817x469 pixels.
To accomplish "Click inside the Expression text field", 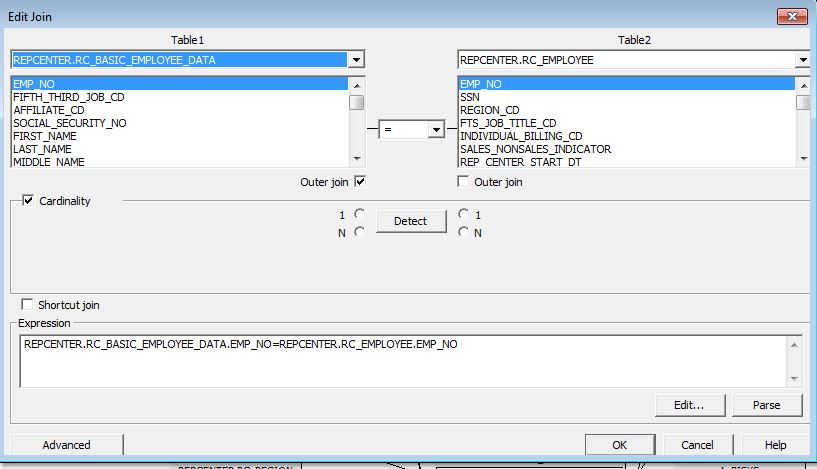I will [400, 361].
